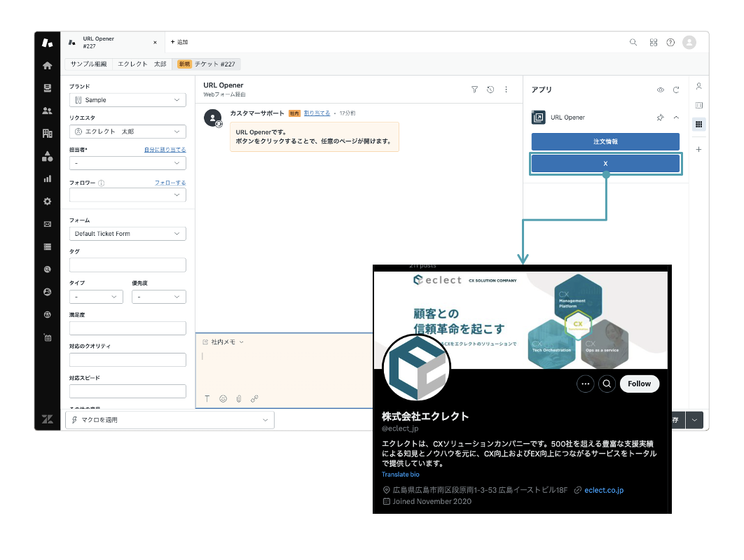744x560 pixels.
Task: Switch to the Ticket #227 tab
Action: tap(208, 64)
